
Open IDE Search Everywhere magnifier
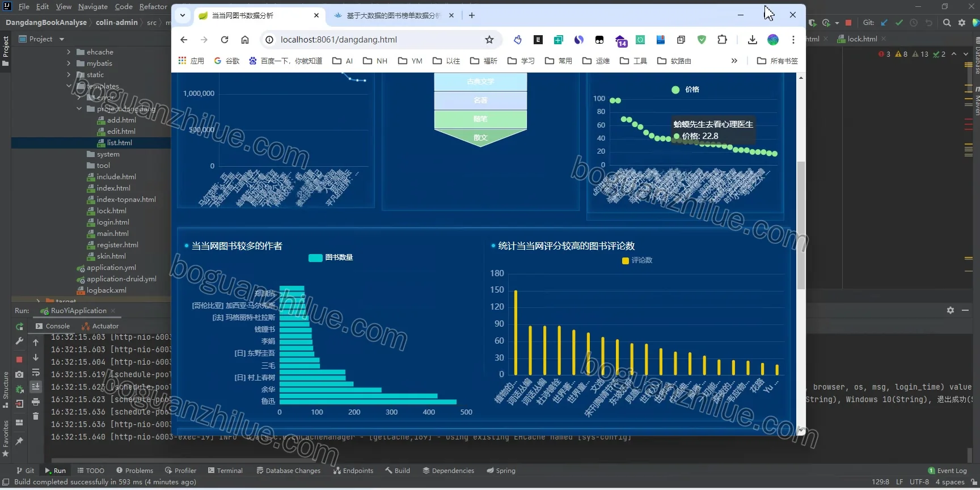point(947,23)
